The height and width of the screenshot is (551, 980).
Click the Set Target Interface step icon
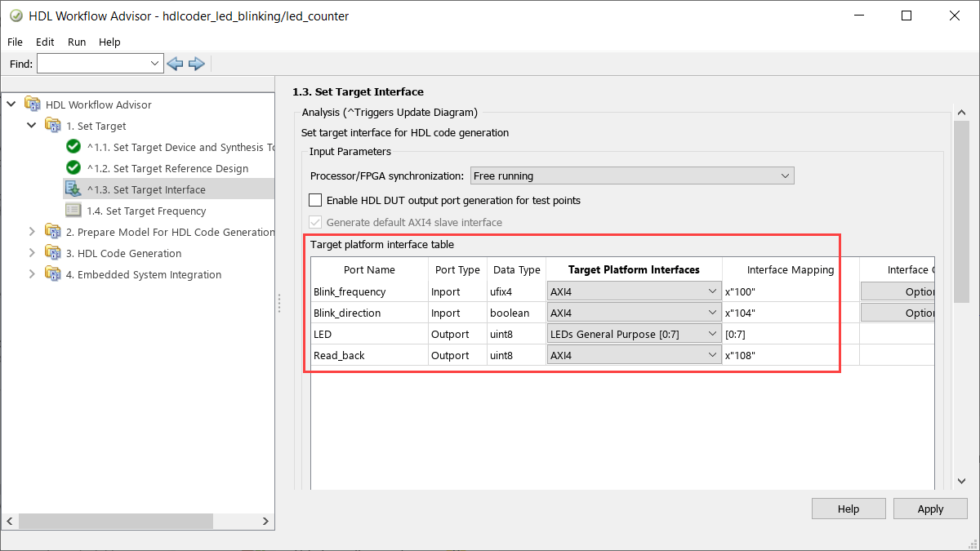click(73, 189)
